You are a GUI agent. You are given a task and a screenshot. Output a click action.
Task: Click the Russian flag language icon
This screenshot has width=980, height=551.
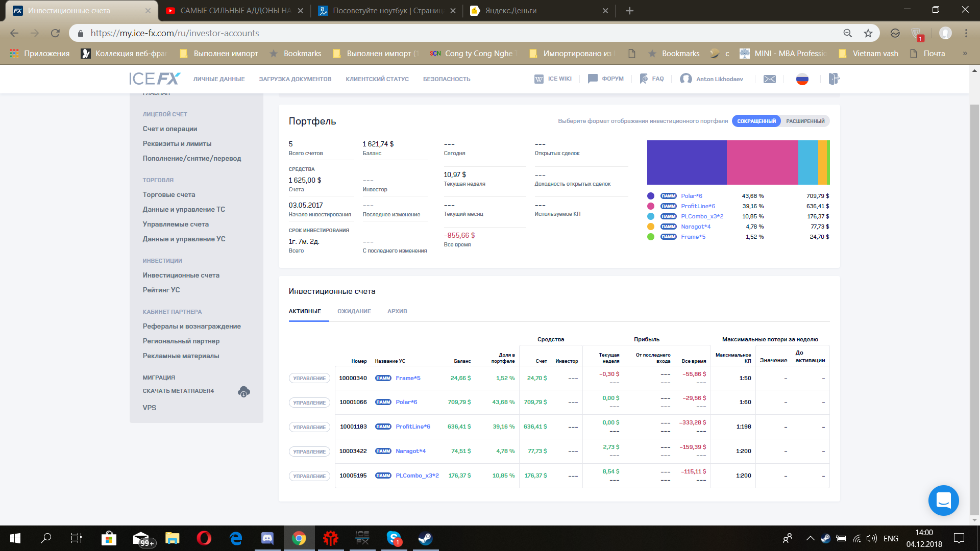(x=802, y=79)
